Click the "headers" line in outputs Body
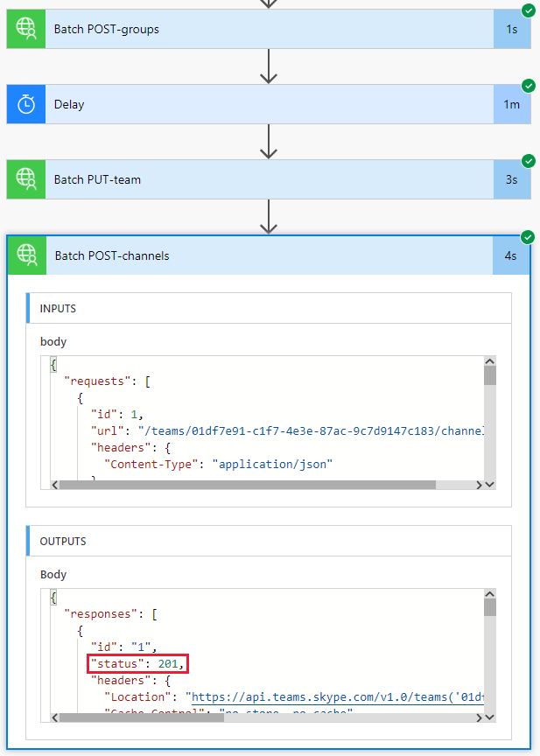Viewport: 540px width, 756px height. (x=130, y=680)
